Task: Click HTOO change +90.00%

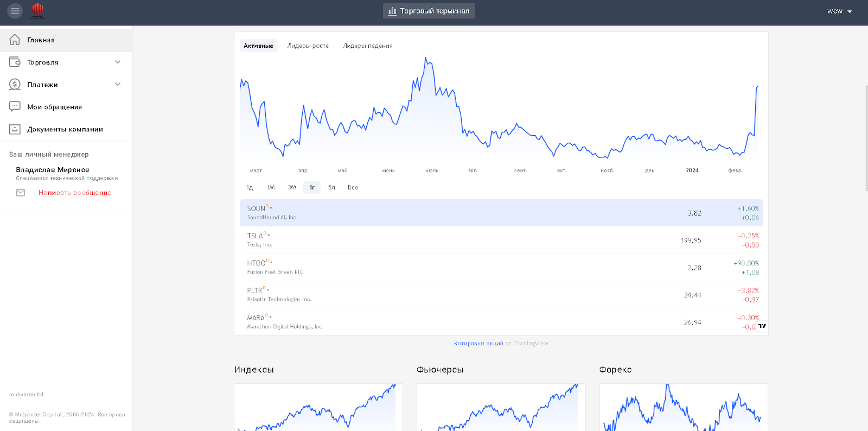Action: coord(746,263)
